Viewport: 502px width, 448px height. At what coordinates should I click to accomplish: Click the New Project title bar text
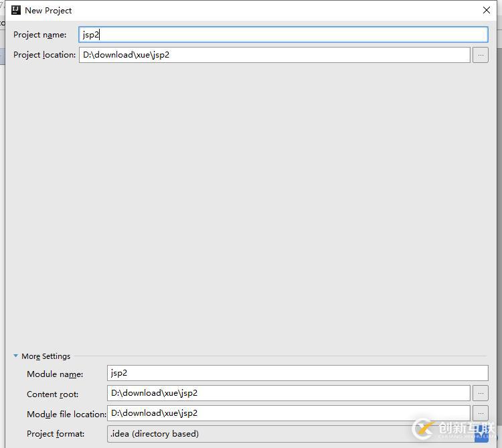pos(48,11)
